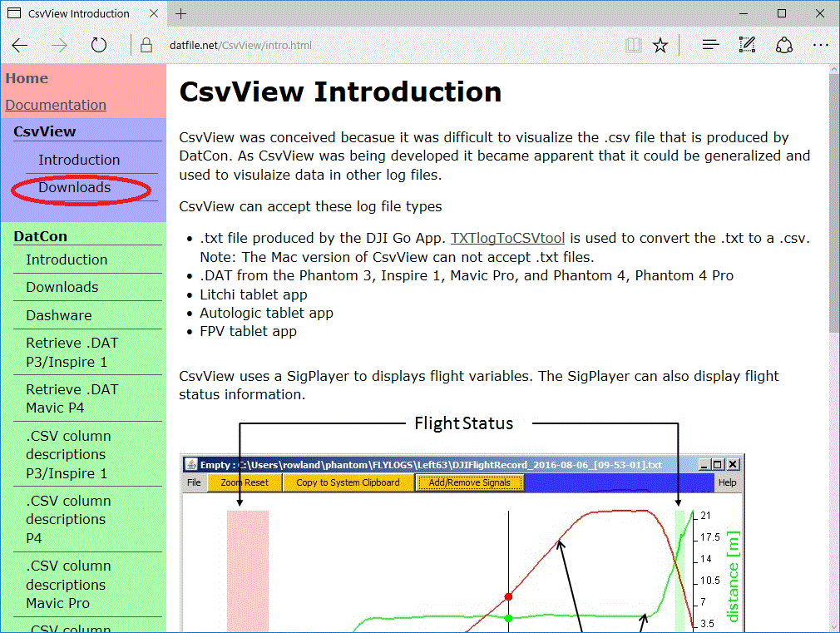Open the TXTlogToCSVtool hyperlink
The image size is (840, 633).
tap(508, 238)
